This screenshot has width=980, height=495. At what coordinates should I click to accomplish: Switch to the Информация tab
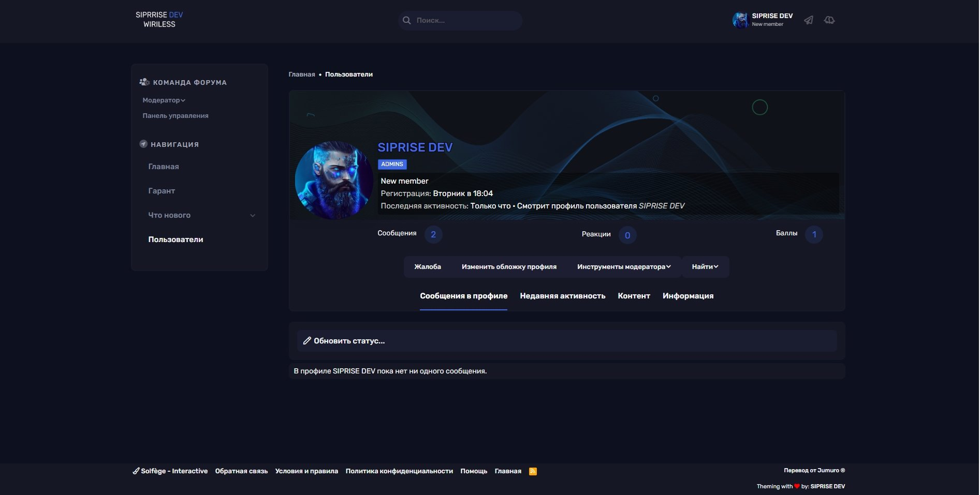[x=688, y=296]
